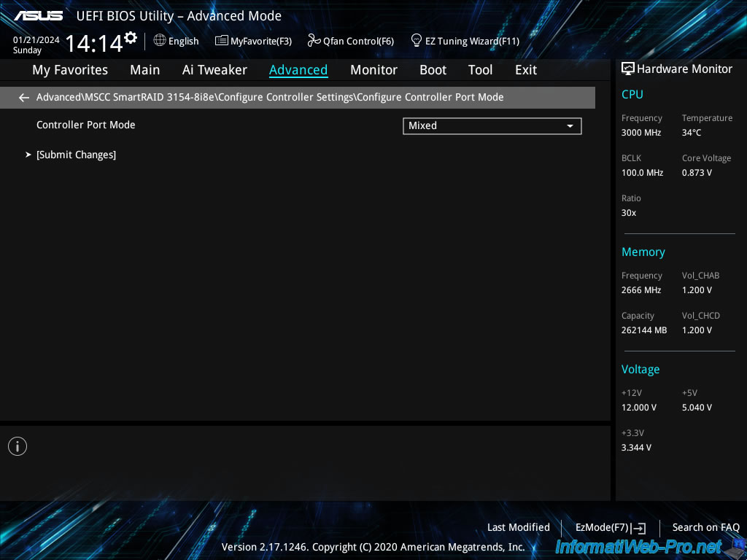Click the settings gear next to clock
The width and height of the screenshot is (747, 560).
tap(131, 38)
